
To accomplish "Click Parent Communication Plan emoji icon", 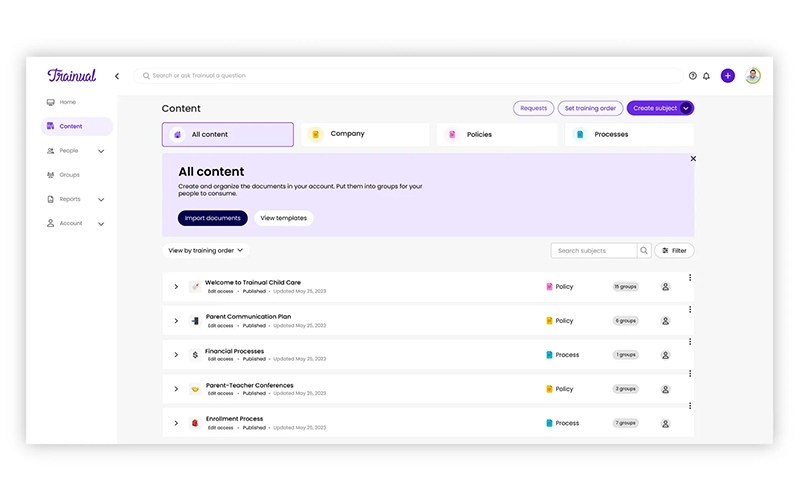I will tap(195, 321).
